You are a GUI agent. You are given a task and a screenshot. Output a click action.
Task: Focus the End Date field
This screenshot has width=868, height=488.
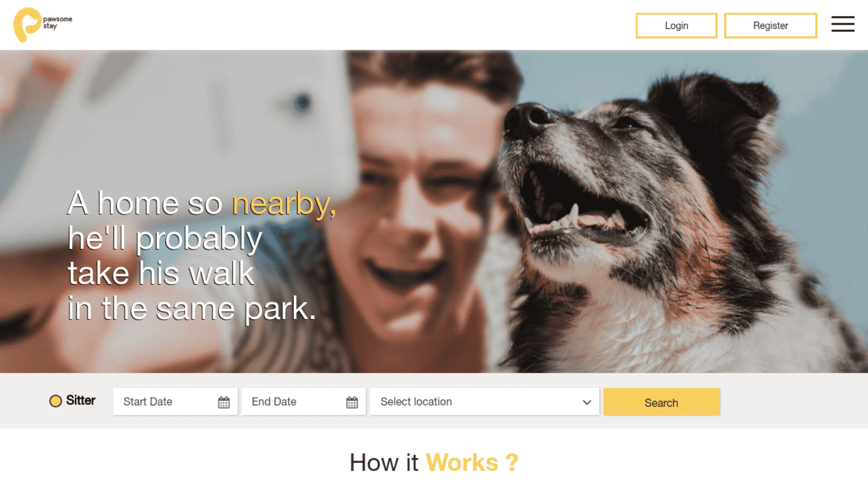(x=304, y=402)
